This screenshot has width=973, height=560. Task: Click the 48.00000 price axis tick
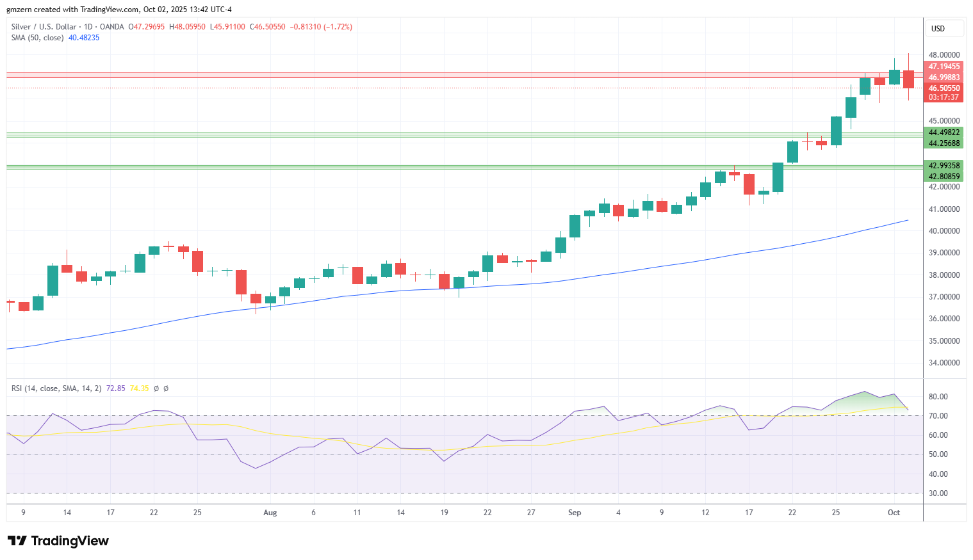[x=944, y=55]
